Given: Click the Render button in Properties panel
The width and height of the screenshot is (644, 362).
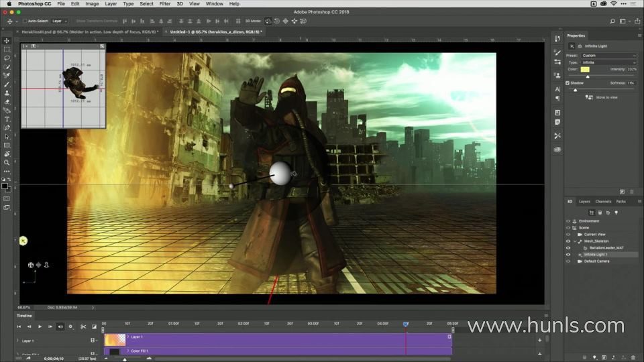Looking at the screenshot, I should [x=623, y=192].
